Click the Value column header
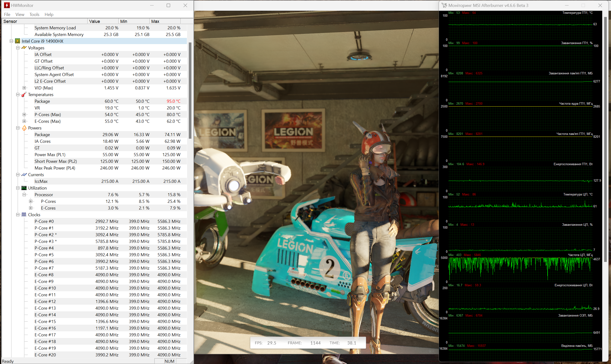 (103, 21)
